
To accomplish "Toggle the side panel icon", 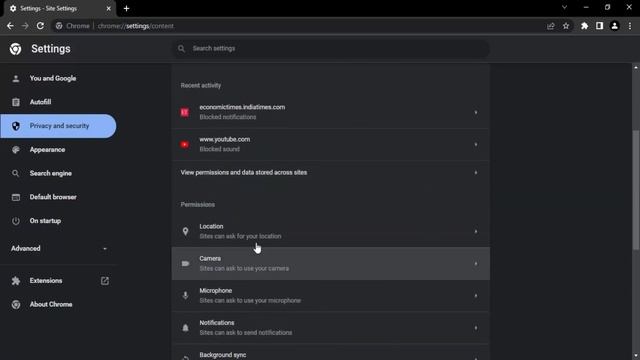I will tap(599, 26).
